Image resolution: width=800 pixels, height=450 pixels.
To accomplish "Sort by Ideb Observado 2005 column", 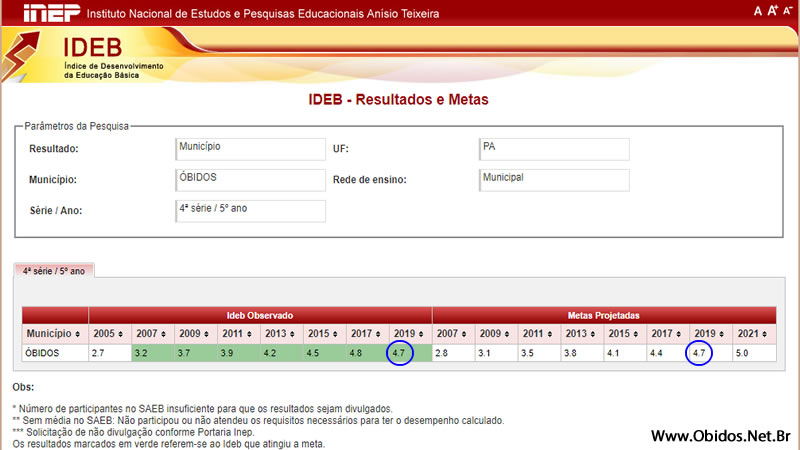I will click(120, 334).
